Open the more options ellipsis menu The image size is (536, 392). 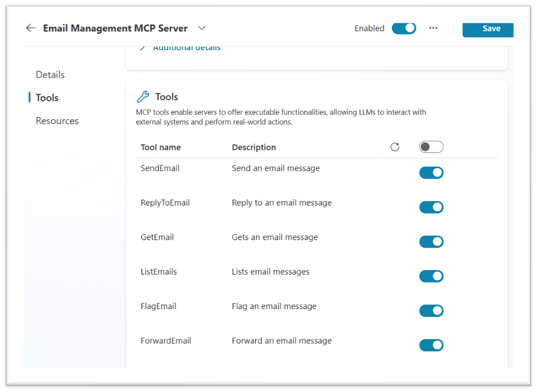pos(433,28)
